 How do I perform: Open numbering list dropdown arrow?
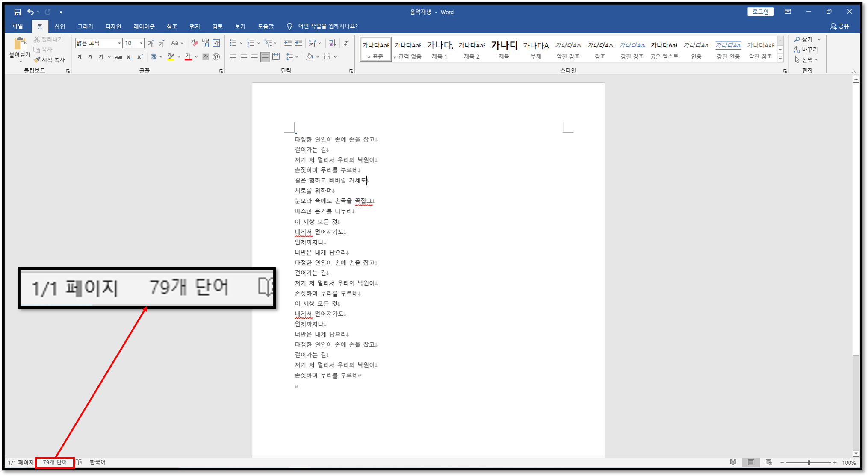pos(259,43)
